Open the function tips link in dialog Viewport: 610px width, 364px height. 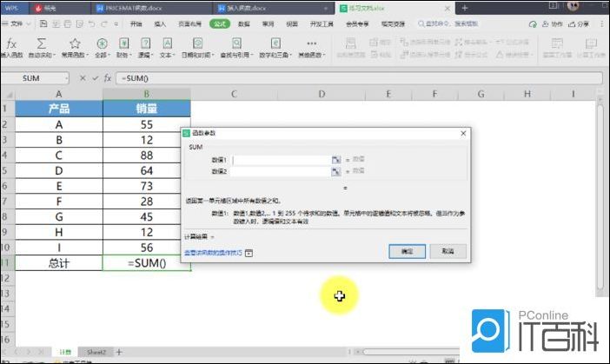point(214,253)
